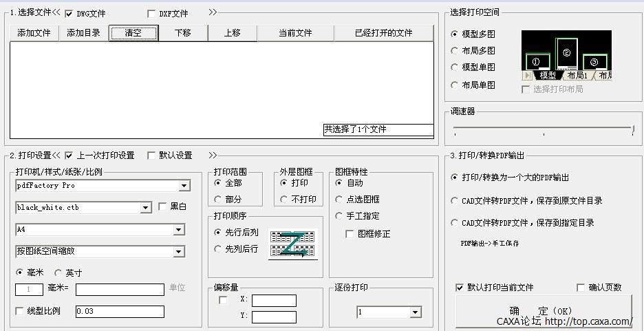This screenshot has height=331, width=644.
Task: Choose the 布局多图 radio option
Action: (x=455, y=51)
